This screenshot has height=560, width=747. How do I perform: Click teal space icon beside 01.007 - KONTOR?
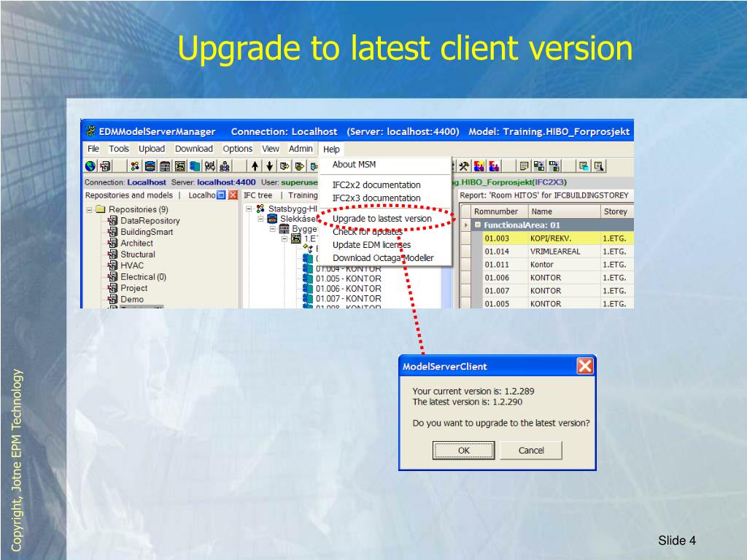click(x=308, y=298)
